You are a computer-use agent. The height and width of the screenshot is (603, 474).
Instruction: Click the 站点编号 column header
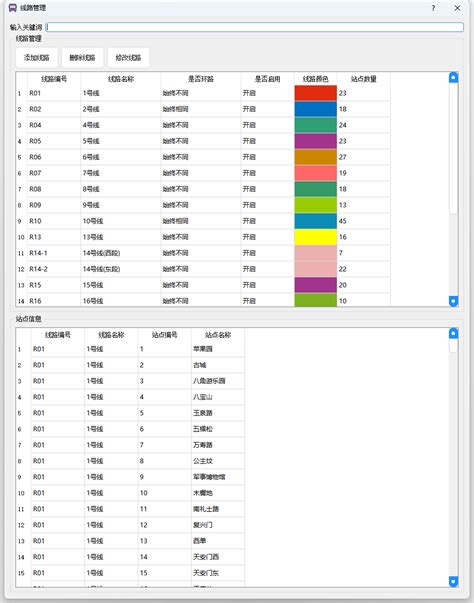pyautogui.click(x=165, y=335)
